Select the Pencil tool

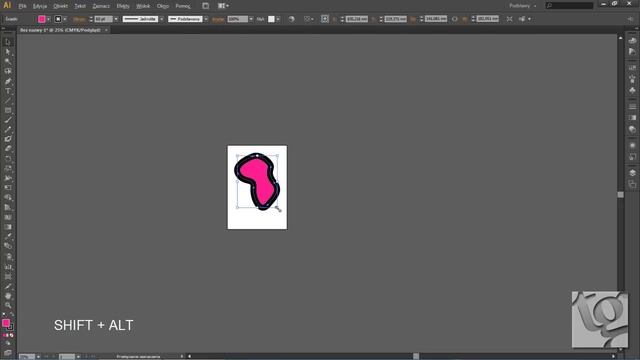tap(8, 130)
